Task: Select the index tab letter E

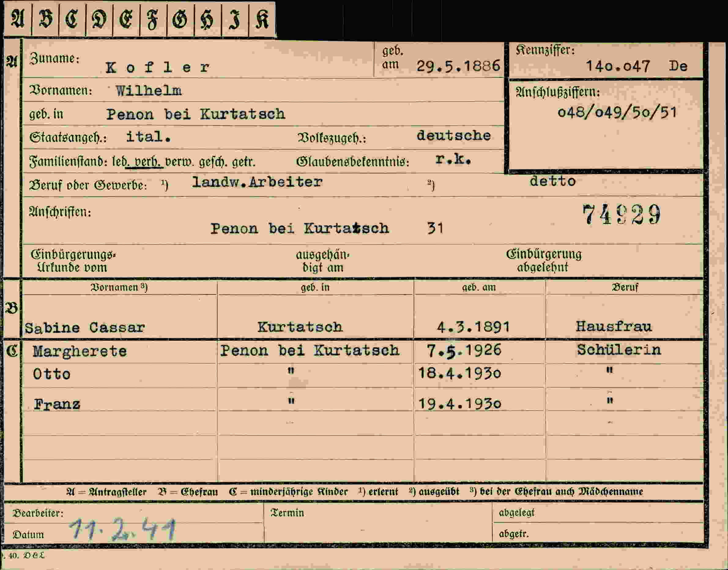Action: (126, 19)
